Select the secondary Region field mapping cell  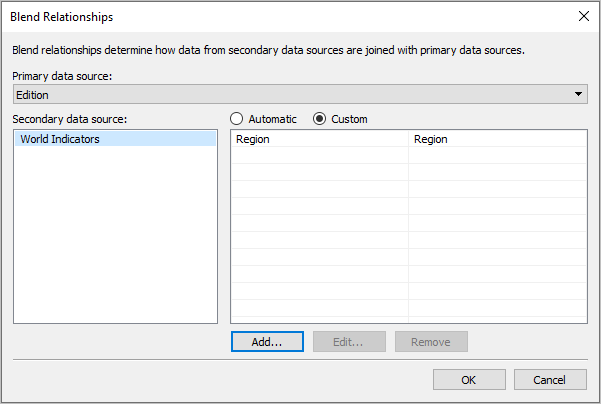click(498, 139)
